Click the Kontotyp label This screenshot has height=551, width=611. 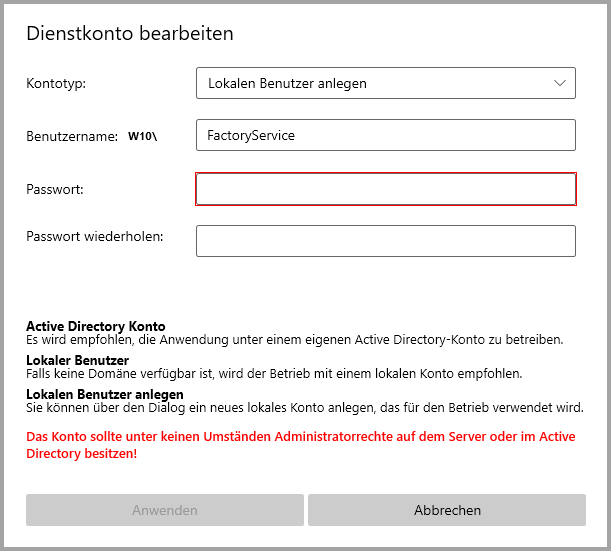[56, 84]
